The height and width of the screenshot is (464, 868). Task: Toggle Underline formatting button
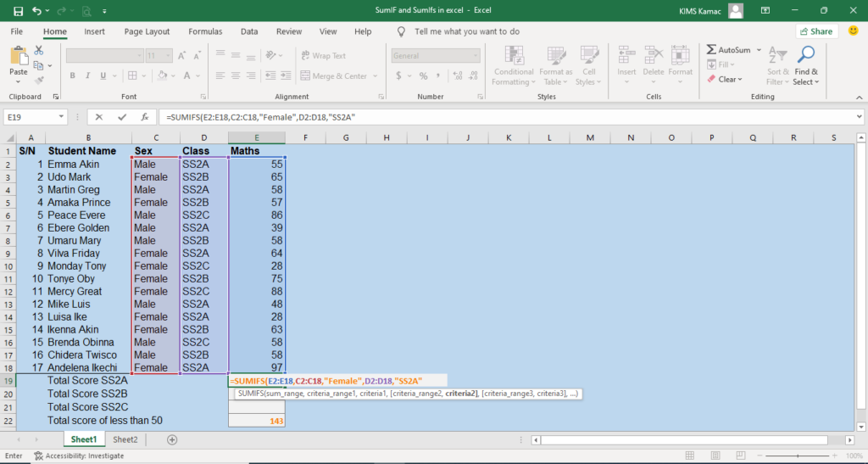pyautogui.click(x=103, y=75)
